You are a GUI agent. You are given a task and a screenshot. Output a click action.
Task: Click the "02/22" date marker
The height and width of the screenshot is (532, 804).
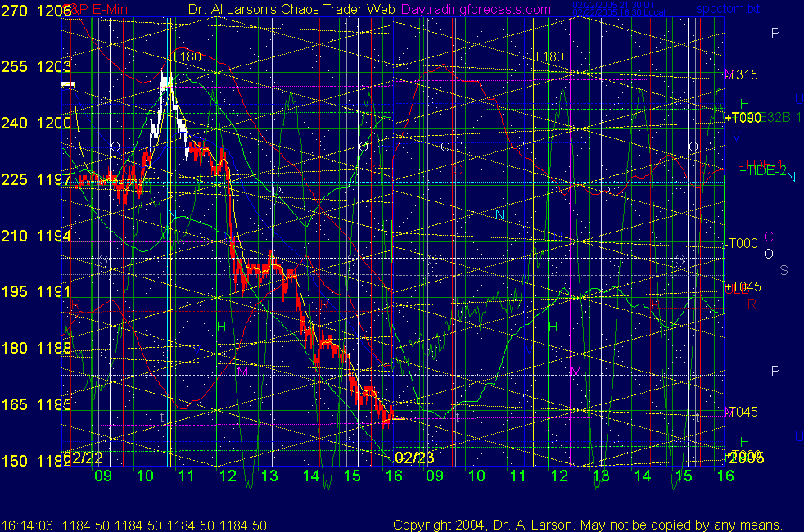[x=84, y=458]
